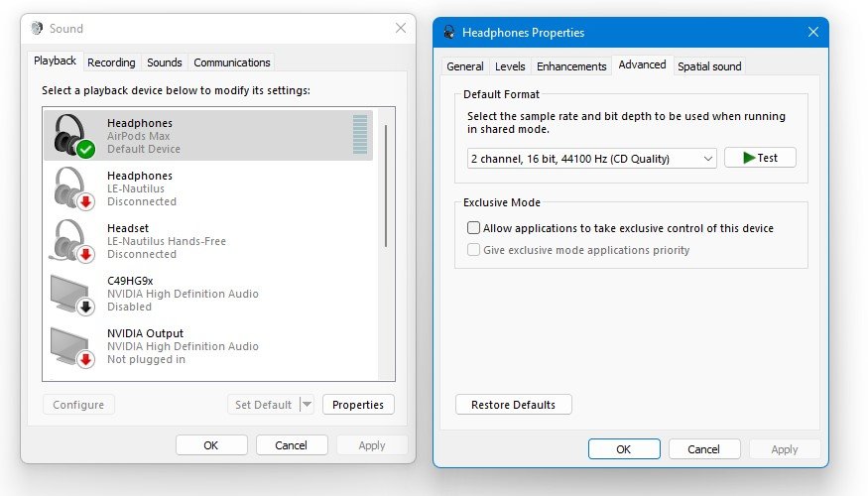
Task: Click the Sound window speaker title icon
Action: point(37,28)
